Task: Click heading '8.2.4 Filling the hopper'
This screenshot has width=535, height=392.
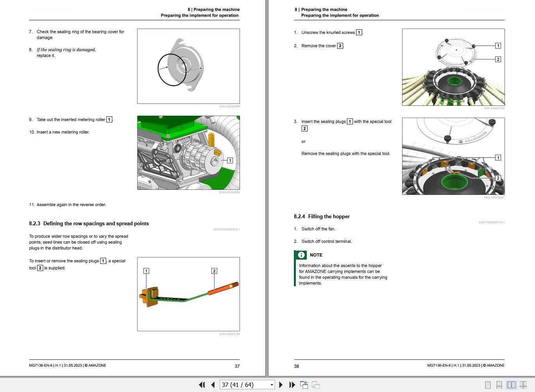Action: [322, 217]
